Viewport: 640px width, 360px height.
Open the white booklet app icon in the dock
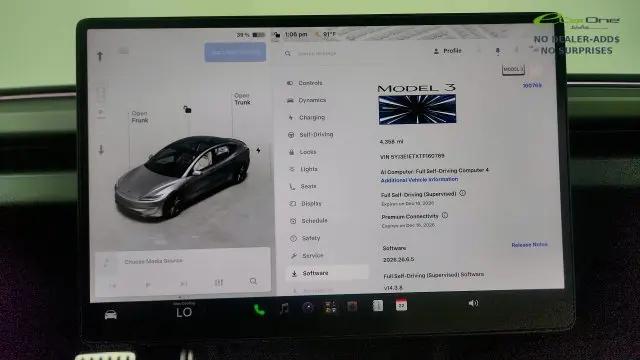coord(378,305)
